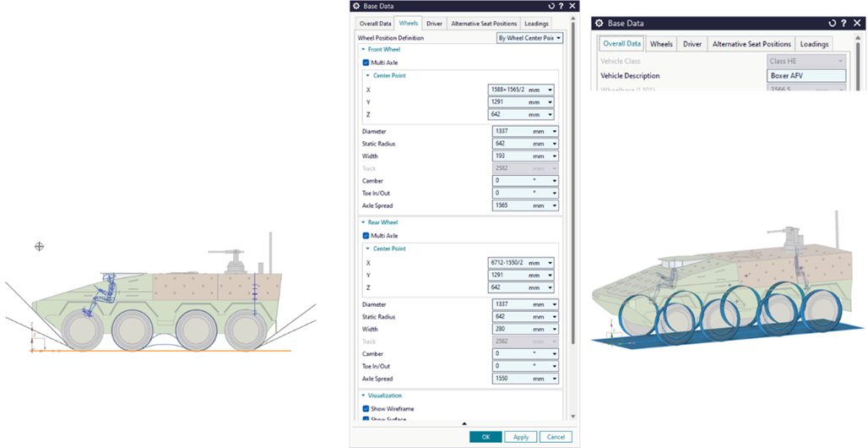Collapse the Front Wheel section

pyautogui.click(x=363, y=50)
